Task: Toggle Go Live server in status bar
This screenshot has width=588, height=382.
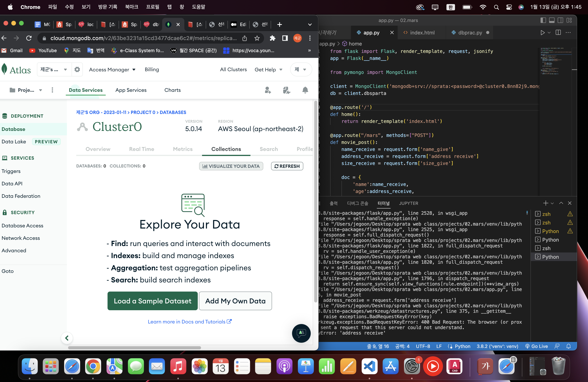Action: pos(536,346)
